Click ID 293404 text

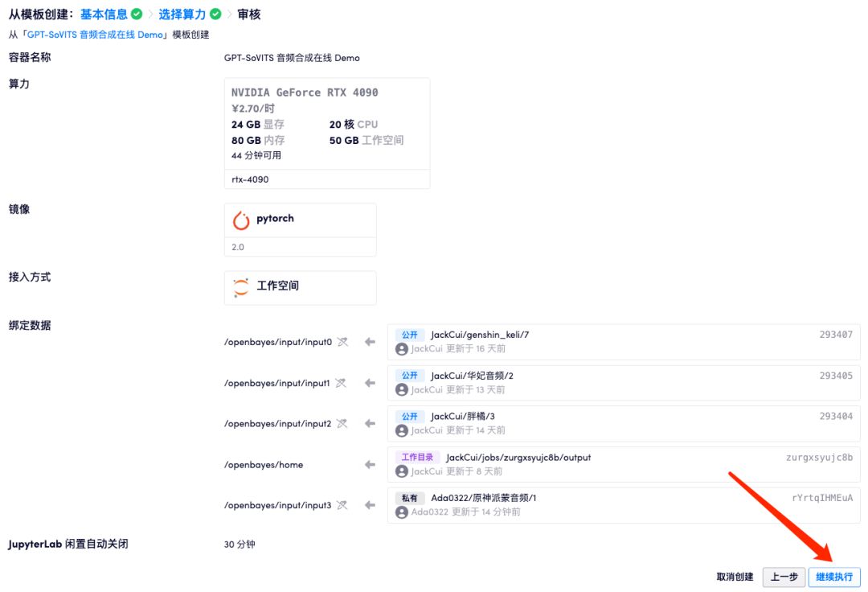[x=836, y=416]
